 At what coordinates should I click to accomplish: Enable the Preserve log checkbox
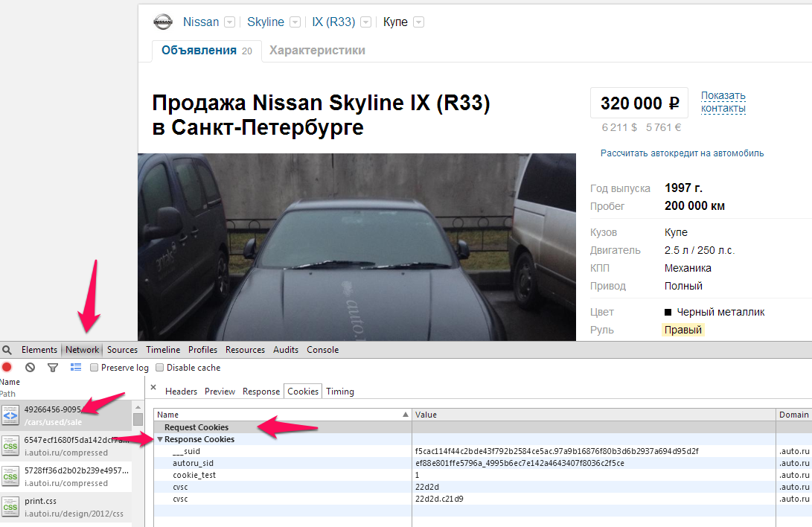[94, 368]
